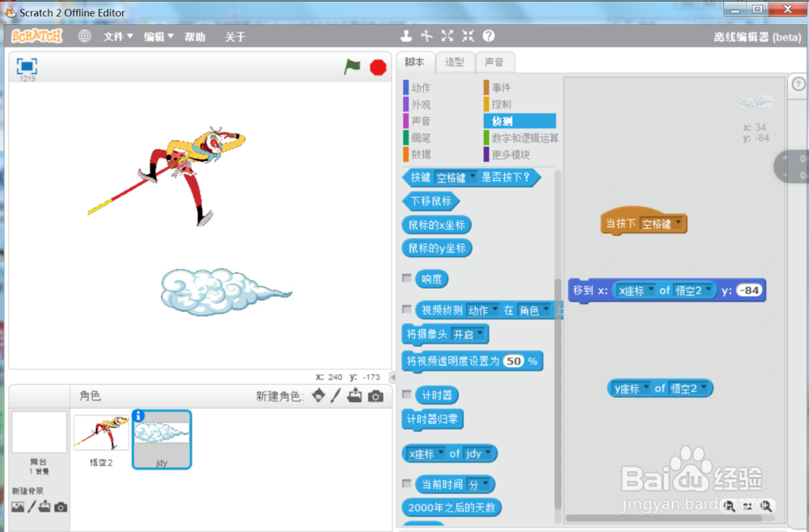
Task: Open 动作 dropdown in 视频侦测 block
Action: click(483, 310)
